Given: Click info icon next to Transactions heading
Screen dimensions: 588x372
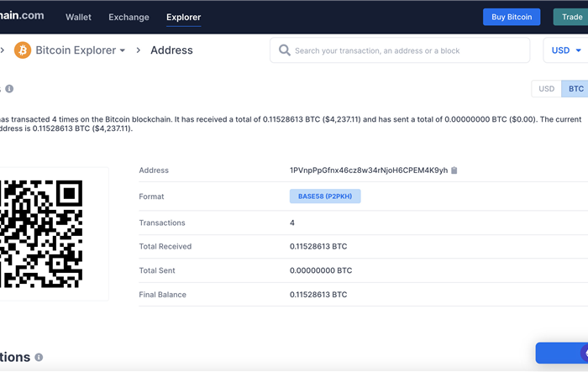Looking at the screenshot, I should (39, 358).
